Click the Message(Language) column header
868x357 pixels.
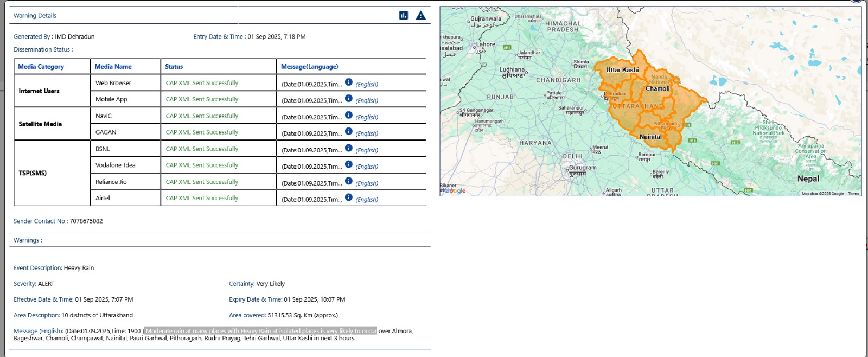(309, 67)
